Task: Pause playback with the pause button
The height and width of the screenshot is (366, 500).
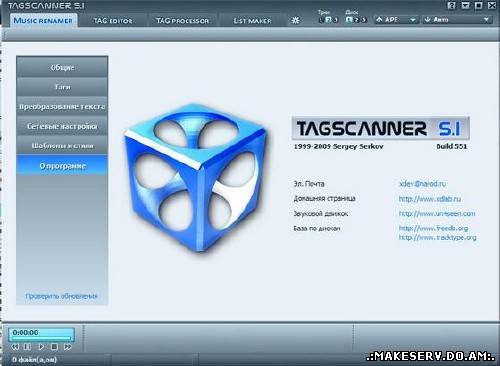Action: point(28,347)
